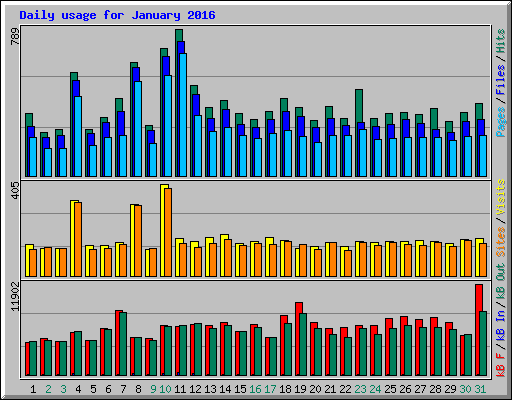Click green day label 24 on the x-axis
The height and width of the screenshot is (400, 512).
pos(375,389)
